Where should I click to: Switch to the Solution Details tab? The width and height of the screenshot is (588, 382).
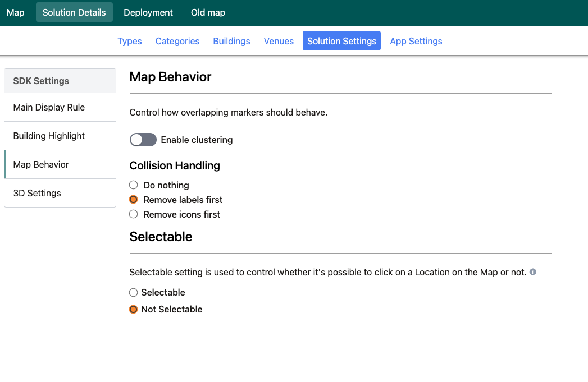tap(74, 12)
